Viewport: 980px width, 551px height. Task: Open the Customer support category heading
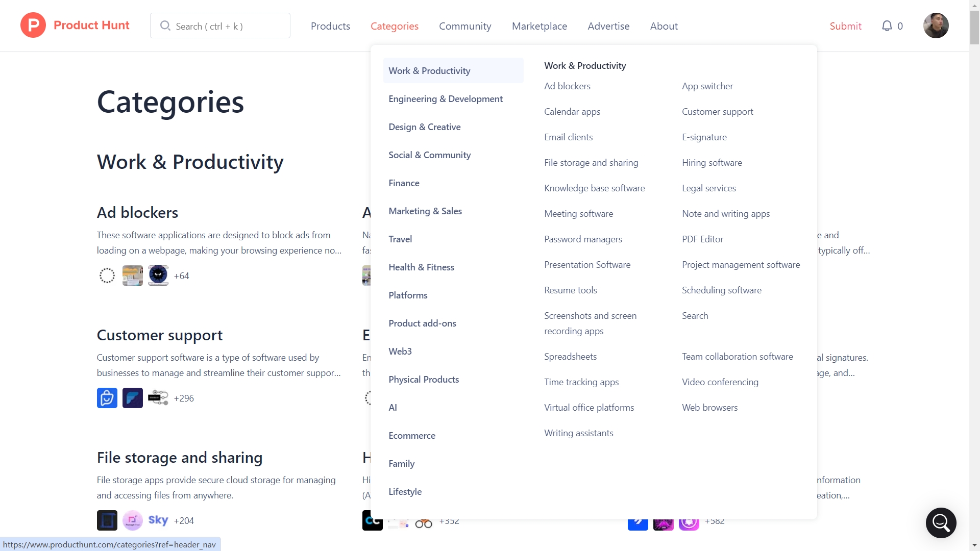[160, 335]
